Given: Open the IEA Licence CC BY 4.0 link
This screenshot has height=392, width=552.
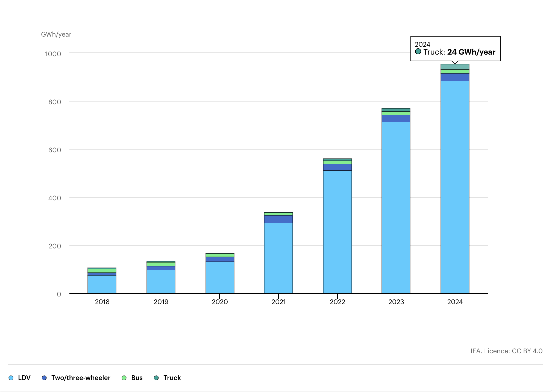Looking at the screenshot, I should point(506,351).
